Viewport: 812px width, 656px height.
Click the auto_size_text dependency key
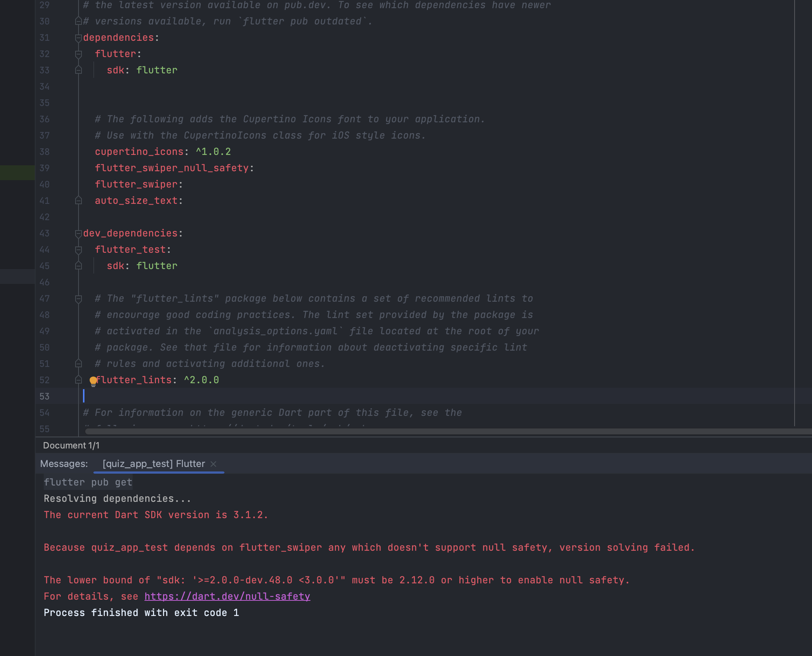[x=136, y=201]
